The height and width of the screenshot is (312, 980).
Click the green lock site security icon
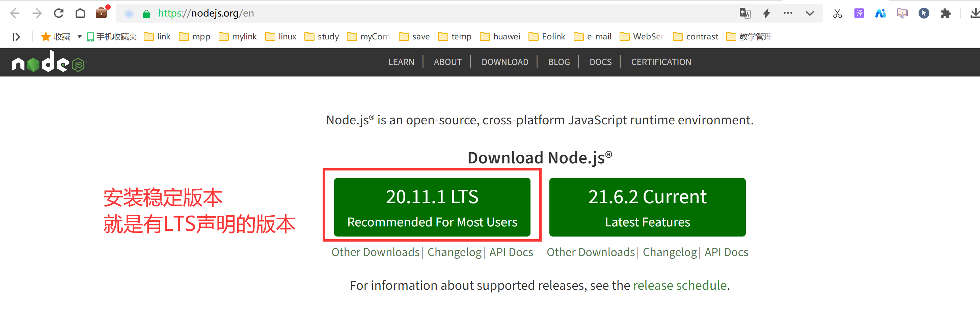146,14
